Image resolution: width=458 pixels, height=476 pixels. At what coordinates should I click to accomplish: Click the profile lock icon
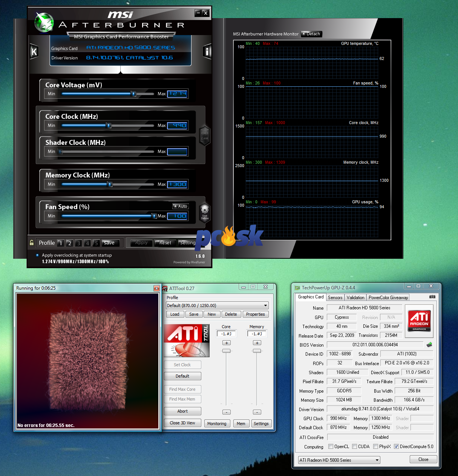tap(32, 243)
